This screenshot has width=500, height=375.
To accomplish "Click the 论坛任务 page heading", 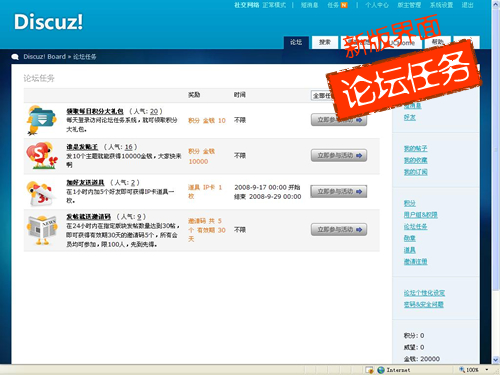I will [39, 78].
